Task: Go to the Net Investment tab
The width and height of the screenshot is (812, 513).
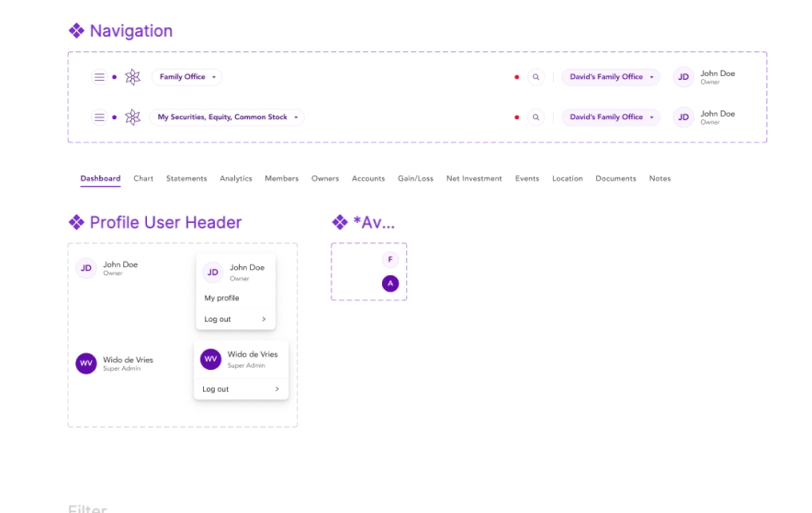Action: (x=474, y=179)
